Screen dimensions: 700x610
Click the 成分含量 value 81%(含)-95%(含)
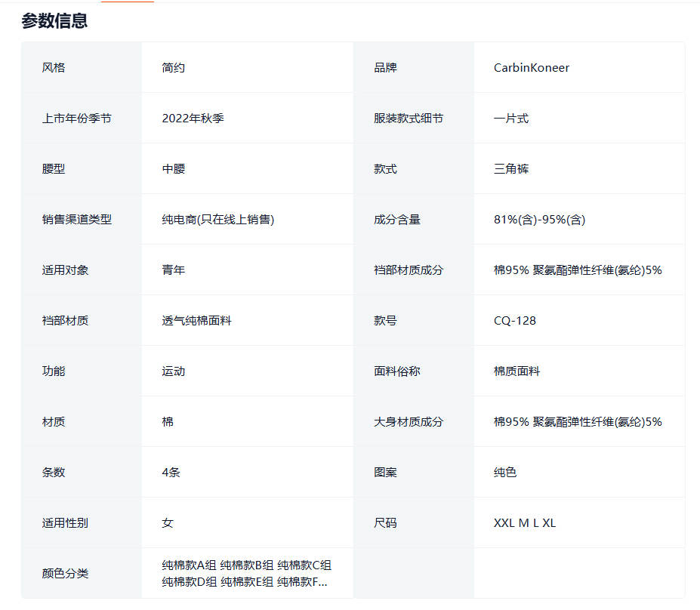[x=539, y=220]
